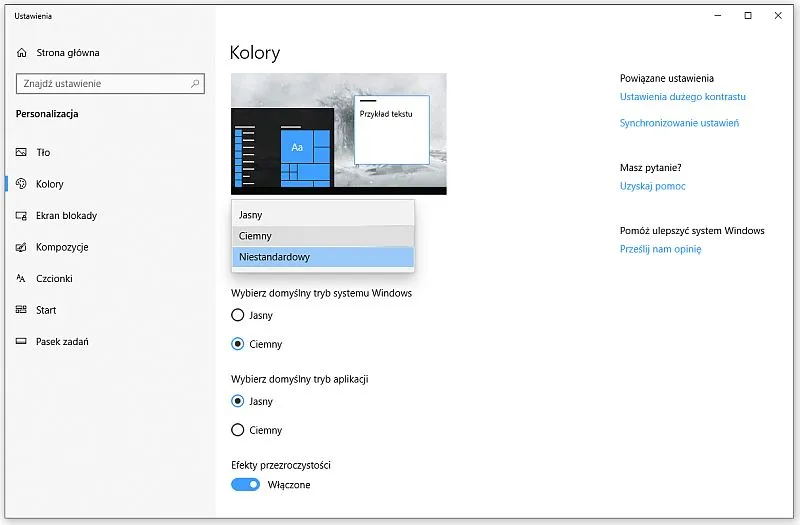This screenshot has height=525, width=800.
Task: Select Jasny for Windows system mode
Action: click(x=238, y=315)
